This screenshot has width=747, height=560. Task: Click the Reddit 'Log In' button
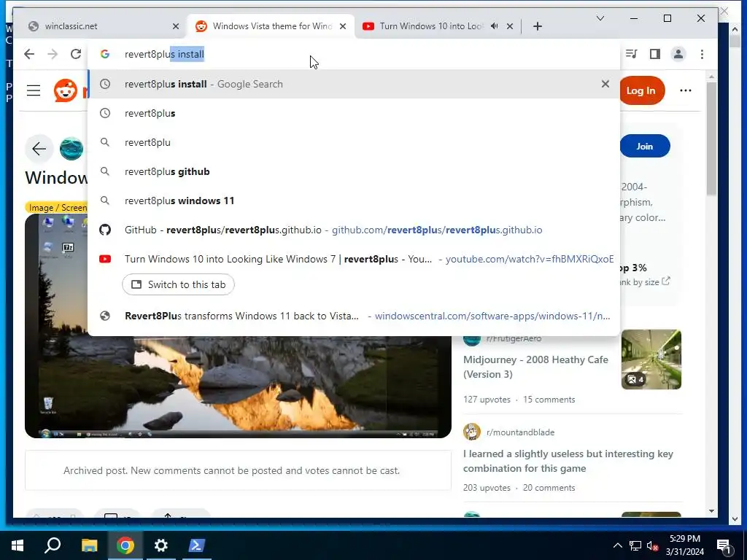(640, 90)
